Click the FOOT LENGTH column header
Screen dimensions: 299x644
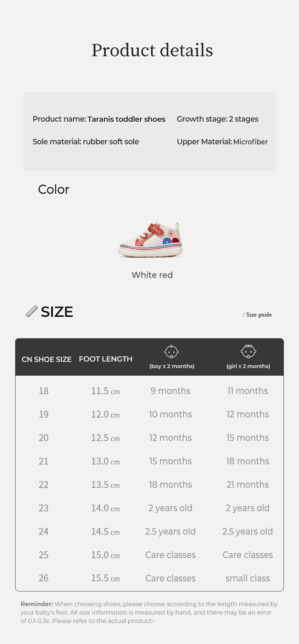[106, 359]
